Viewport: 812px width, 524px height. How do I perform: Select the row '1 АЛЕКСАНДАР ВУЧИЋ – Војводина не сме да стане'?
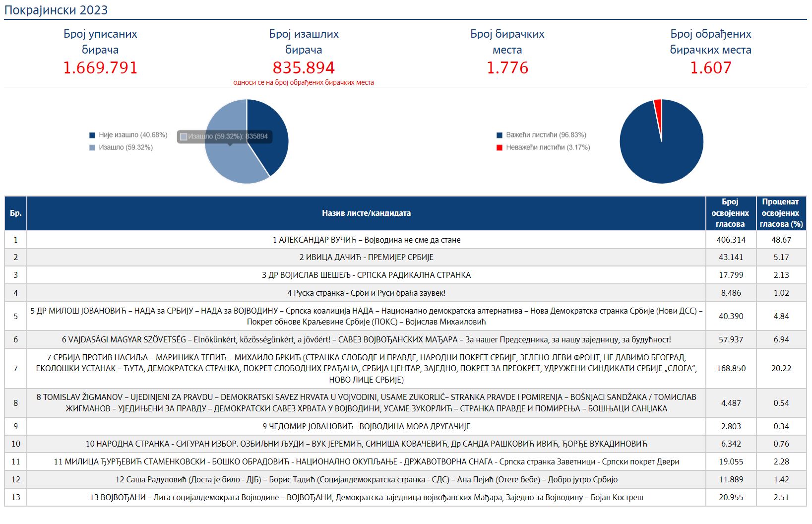tap(366, 240)
